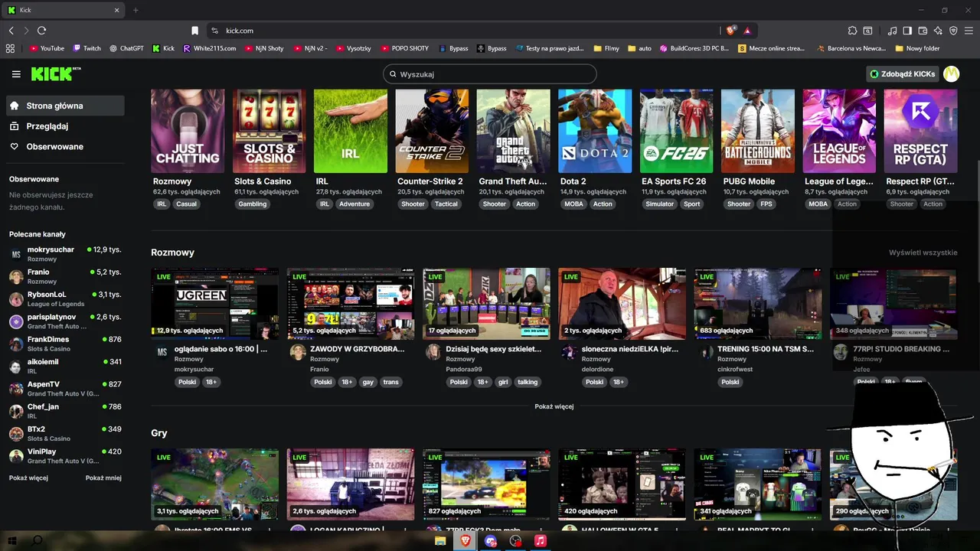The image size is (980, 551).
Task: Open the ChatGPT bookmark
Action: pyautogui.click(x=126, y=48)
